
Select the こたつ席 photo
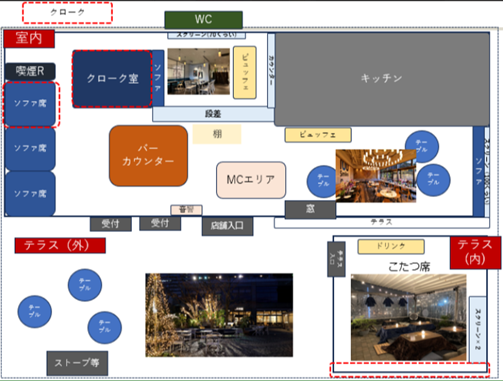coord(409,317)
